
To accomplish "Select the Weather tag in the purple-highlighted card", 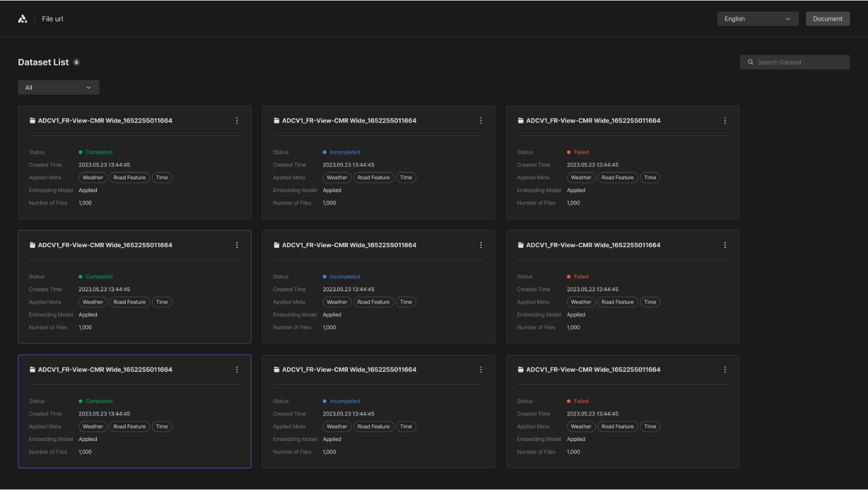I will (93, 427).
